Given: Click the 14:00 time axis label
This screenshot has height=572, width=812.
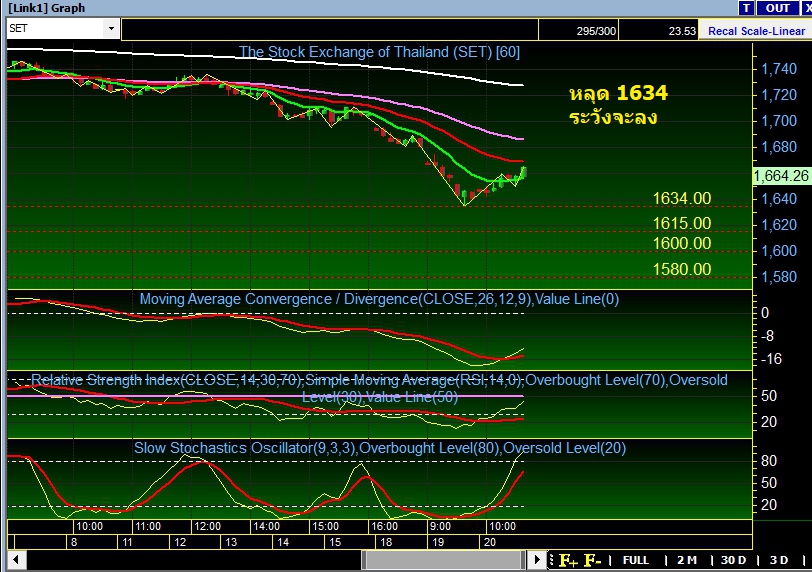Looking at the screenshot, I should [266, 526].
